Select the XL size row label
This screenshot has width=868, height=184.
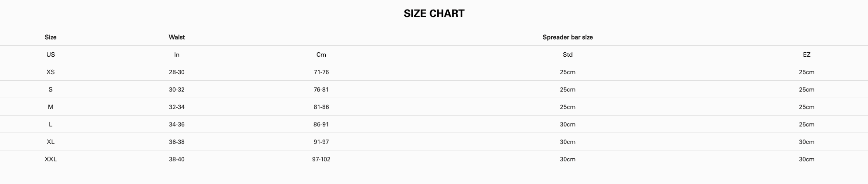coord(51,142)
